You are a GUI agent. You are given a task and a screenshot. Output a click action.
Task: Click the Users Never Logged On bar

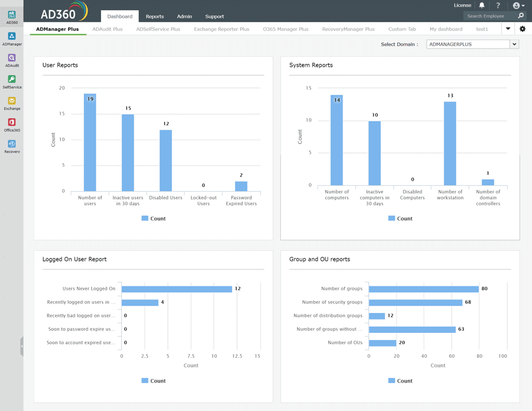pos(177,289)
